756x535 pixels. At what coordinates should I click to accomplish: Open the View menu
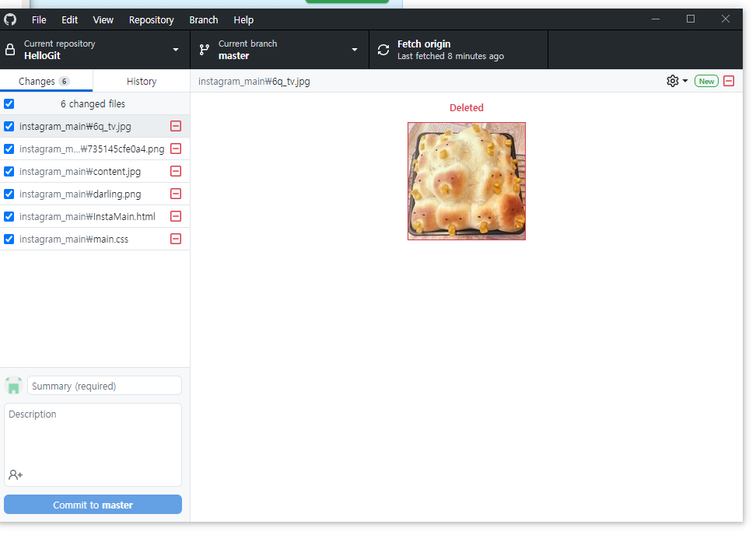click(103, 19)
